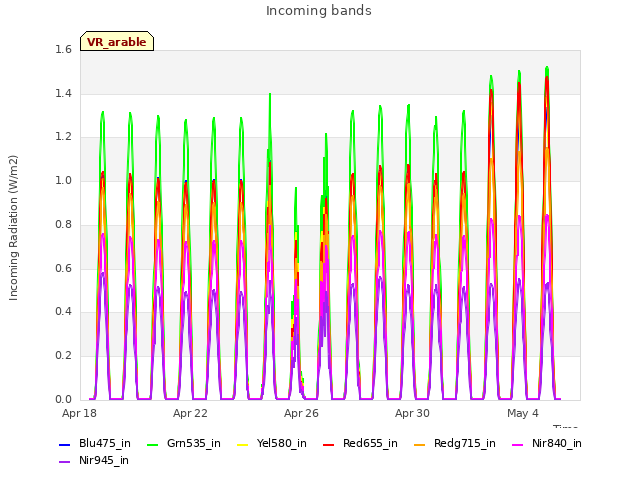Click the 'Incoming bands' chart title

tap(319, 11)
